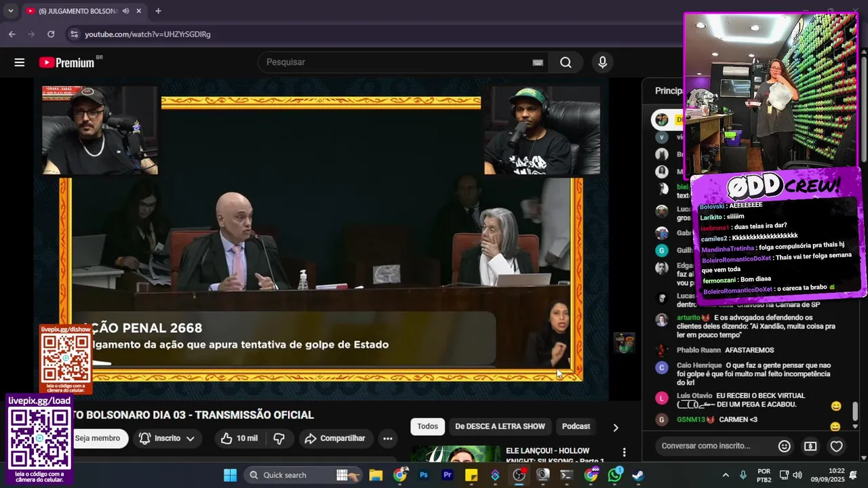Click arturito username in chat
This screenshot has height=488, width=868.
click(688, 318)
